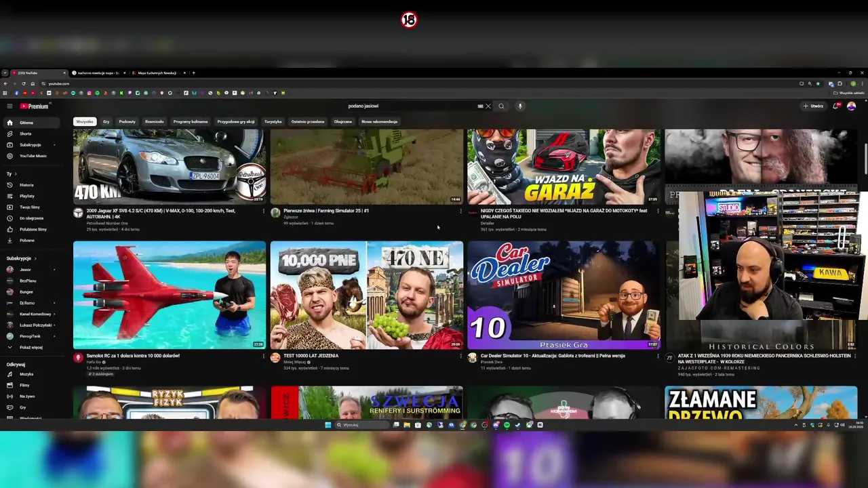Open browser extensions puzzle icon
The height and width of the screenshot is (488, 868).
[840, 83]
